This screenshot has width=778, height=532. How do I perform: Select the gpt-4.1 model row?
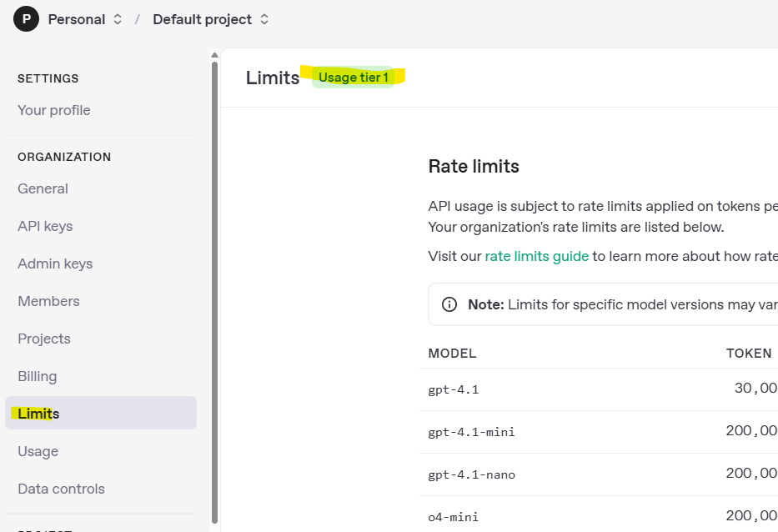(599, 389)
